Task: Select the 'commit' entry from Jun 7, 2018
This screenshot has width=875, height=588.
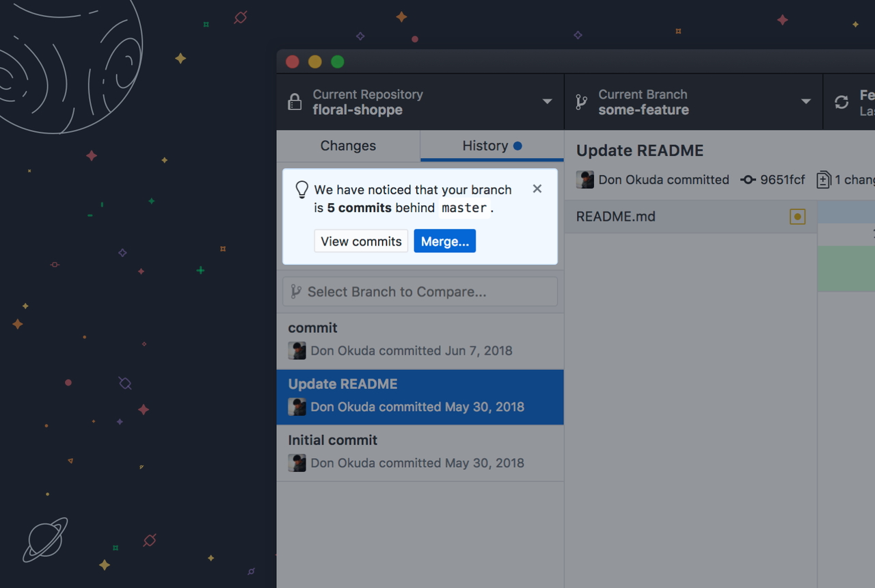Action: [x=420, y=341]
